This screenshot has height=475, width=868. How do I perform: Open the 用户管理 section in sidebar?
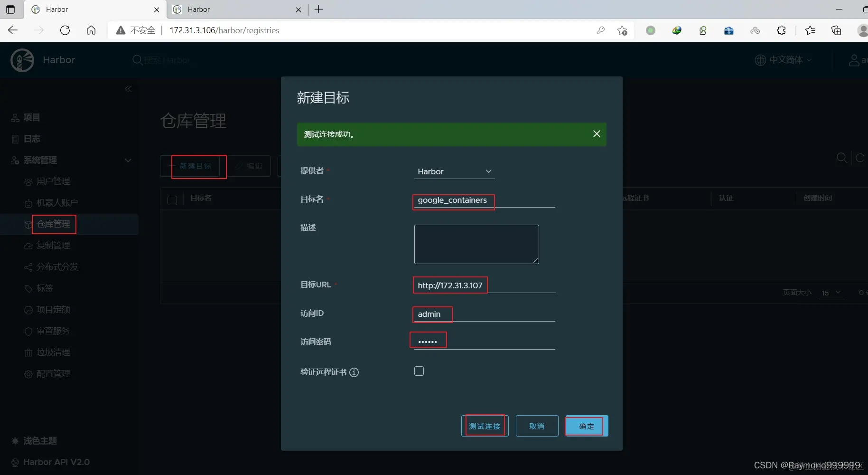(x=52, y=181)
